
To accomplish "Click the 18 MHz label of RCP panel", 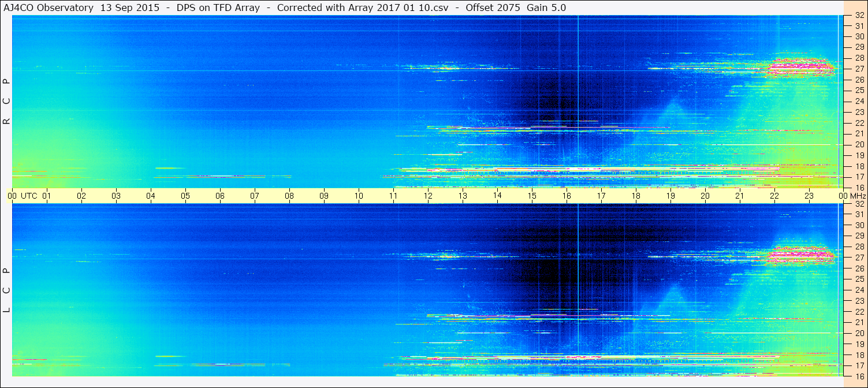I will [x=859, y=166].
